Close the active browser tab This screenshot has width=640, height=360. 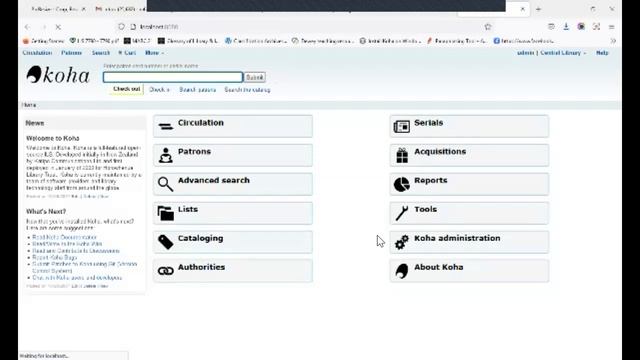pos(522,9)
